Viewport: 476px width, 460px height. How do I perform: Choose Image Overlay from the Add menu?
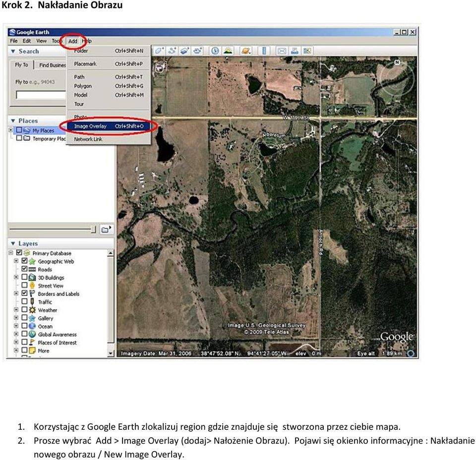click(x=109, y=126)
